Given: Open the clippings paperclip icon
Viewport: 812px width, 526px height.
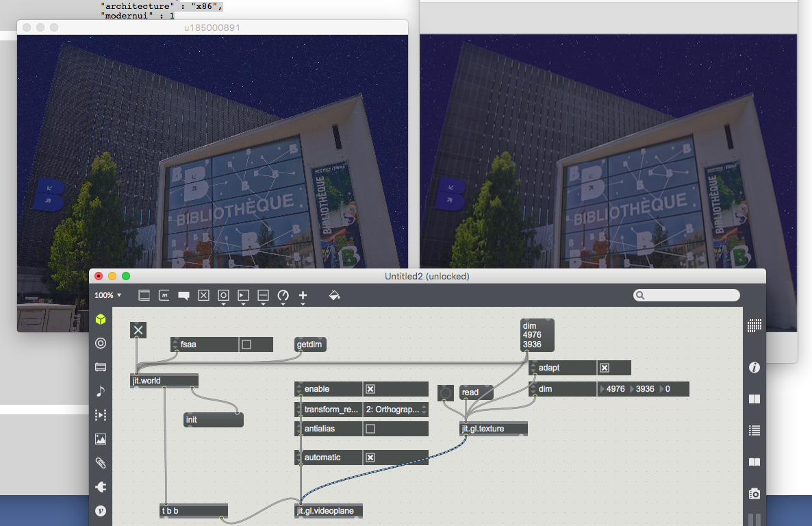Looking at the screenshot, I should point(101,463).
